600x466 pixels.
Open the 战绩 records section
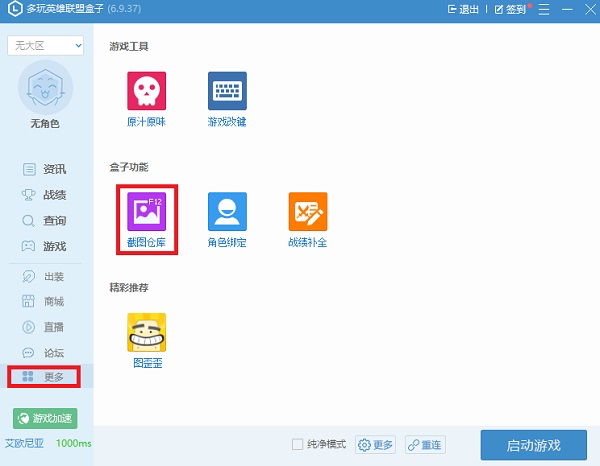point(44,195)
